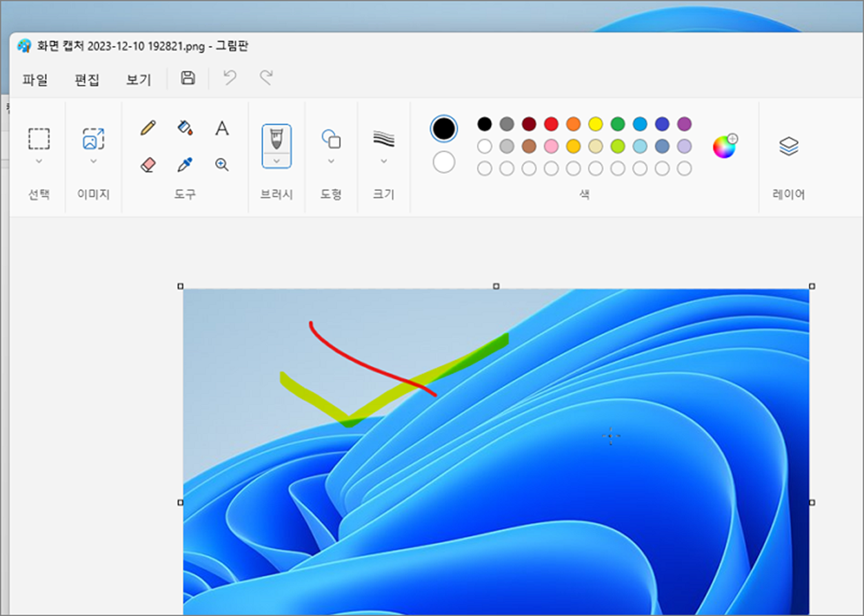Open the 보기 menu
864x616 pixels.
[x=139, y=79]
